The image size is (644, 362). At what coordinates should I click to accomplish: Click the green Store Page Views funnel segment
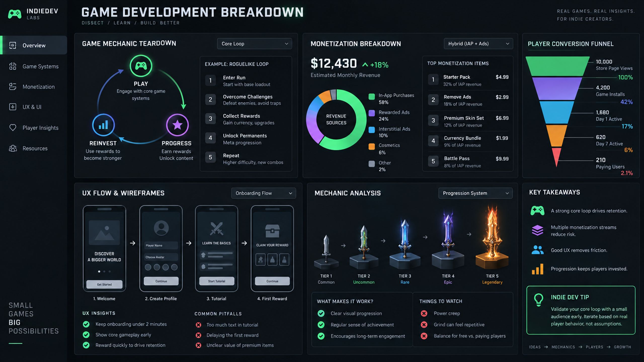coord(557,66)
